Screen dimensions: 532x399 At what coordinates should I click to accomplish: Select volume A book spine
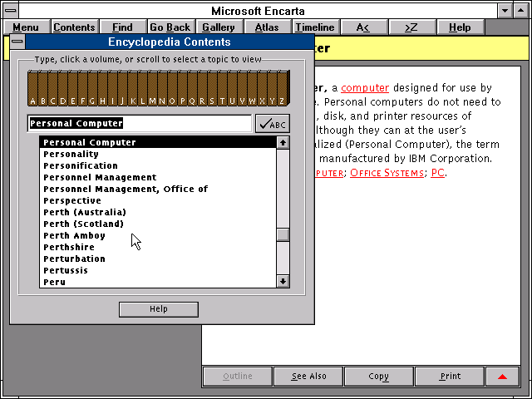click(32, 89)
